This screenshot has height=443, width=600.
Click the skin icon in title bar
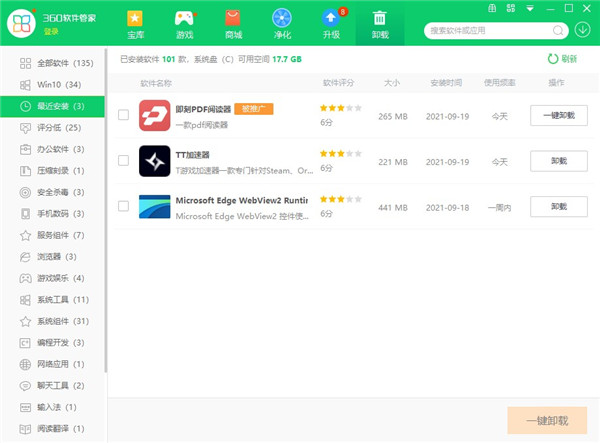[492, 8]
